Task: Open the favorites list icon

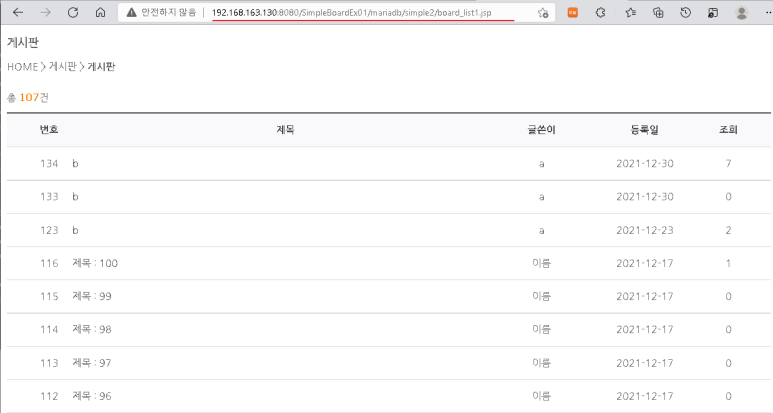Action: coord(631,13)
